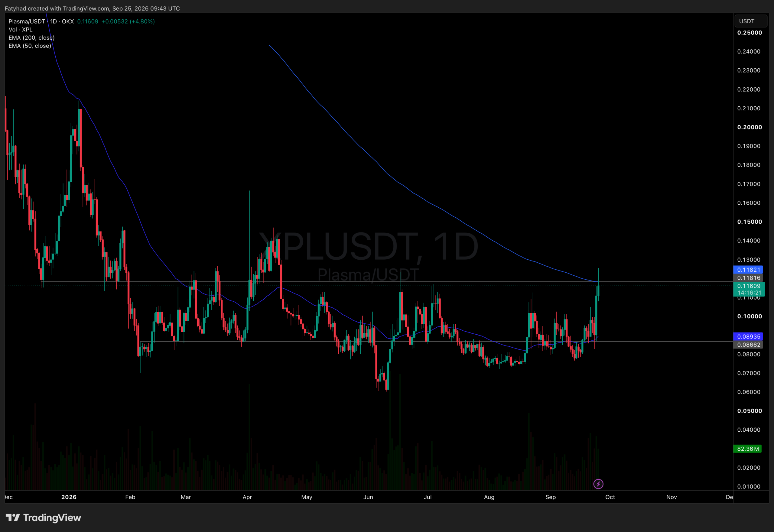Click the Jul label on time axis
The image size is (774, 532).
(428, 497)
